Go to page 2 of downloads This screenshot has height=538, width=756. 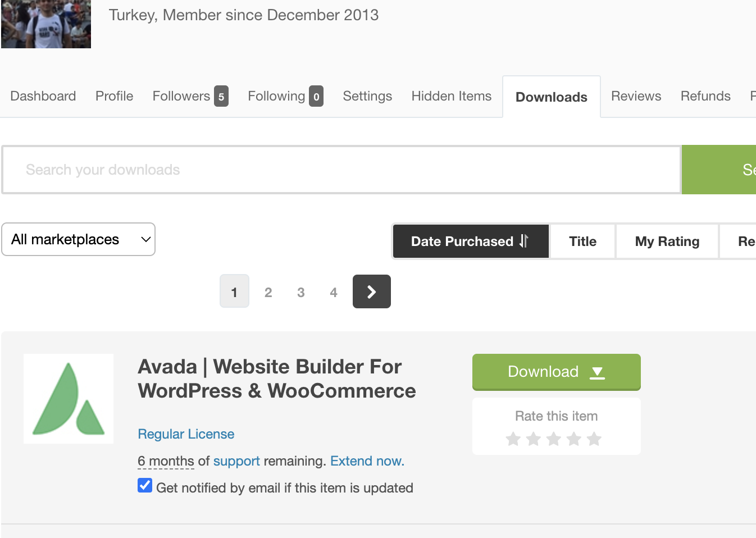point(268,292)
